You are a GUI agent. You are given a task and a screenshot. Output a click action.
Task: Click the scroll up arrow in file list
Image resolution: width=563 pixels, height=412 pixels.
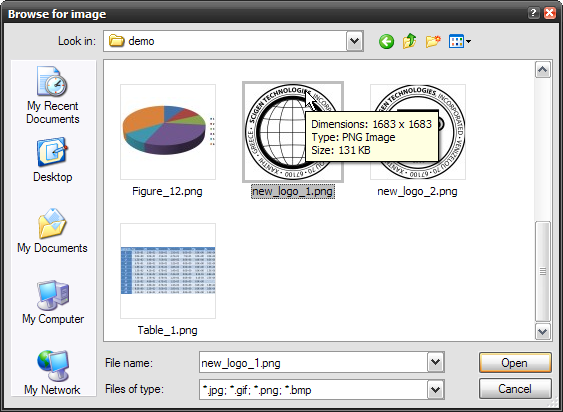[x=543, y=69]
